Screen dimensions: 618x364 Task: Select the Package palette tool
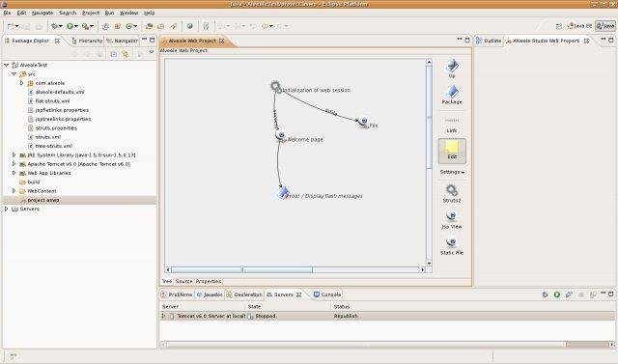(x=452, y=95)
